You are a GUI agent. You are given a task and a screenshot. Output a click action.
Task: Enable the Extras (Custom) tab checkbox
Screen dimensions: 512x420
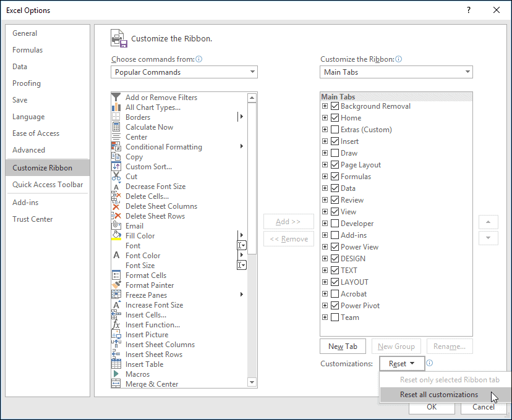[335, 130]
